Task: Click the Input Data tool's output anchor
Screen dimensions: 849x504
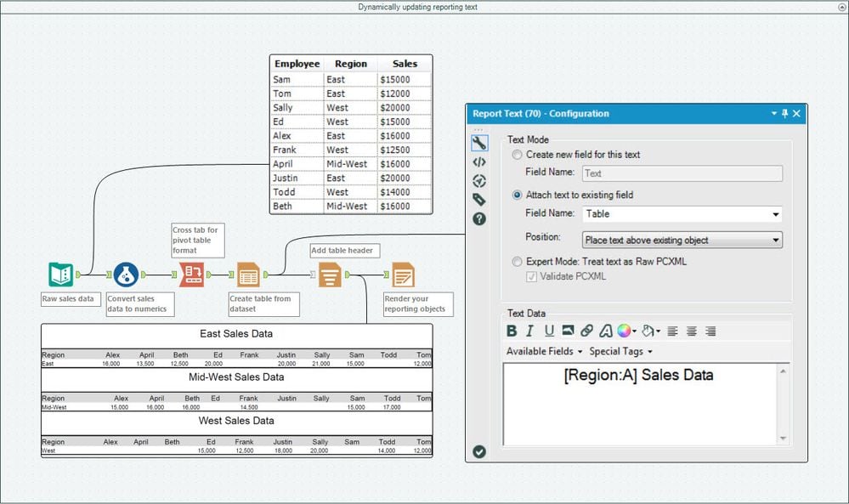Action: pos(78,275)
